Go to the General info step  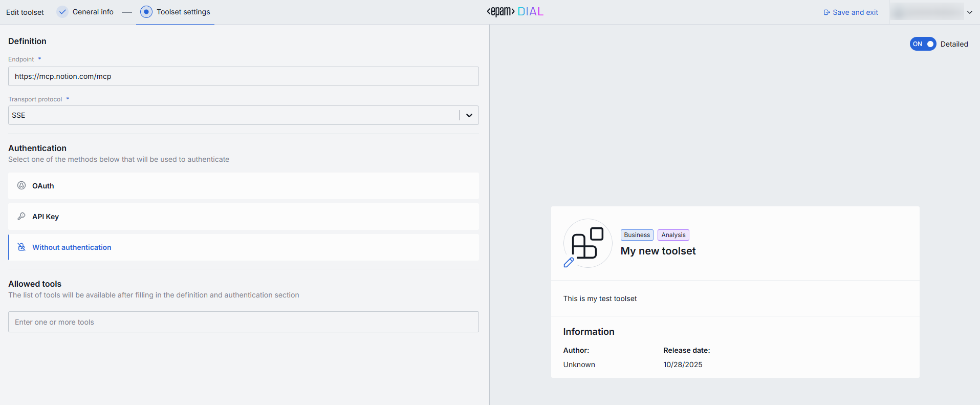(93, 12)
